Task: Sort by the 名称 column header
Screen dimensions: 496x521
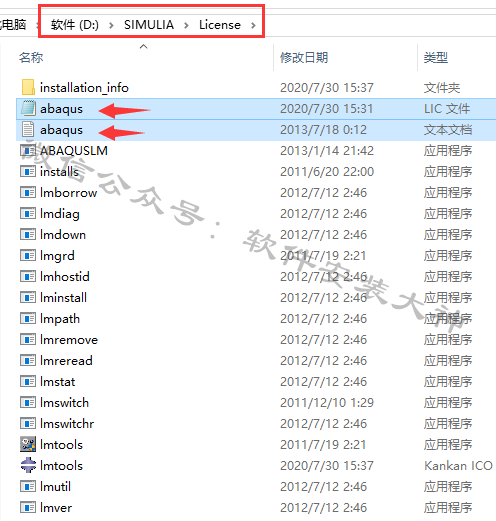Action: (x=31, y=58)
